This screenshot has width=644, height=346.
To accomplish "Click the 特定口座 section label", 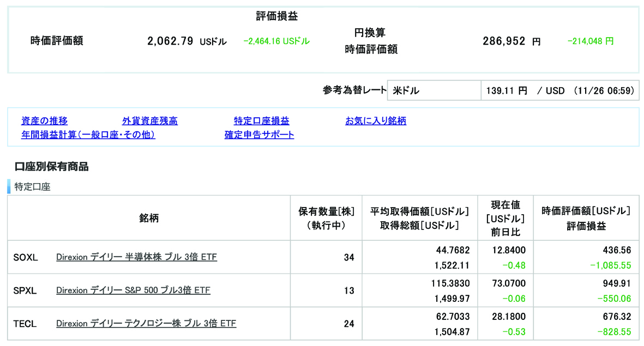I will (x=33, y=187).
